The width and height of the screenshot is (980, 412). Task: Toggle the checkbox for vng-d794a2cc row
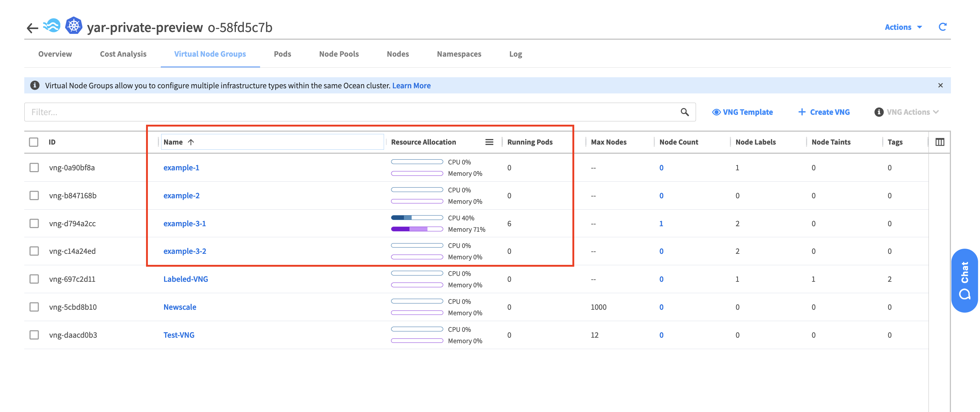tap(34, 223)
